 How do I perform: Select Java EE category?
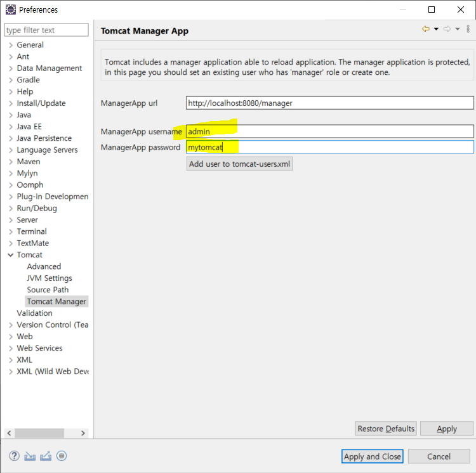(29, 127)
